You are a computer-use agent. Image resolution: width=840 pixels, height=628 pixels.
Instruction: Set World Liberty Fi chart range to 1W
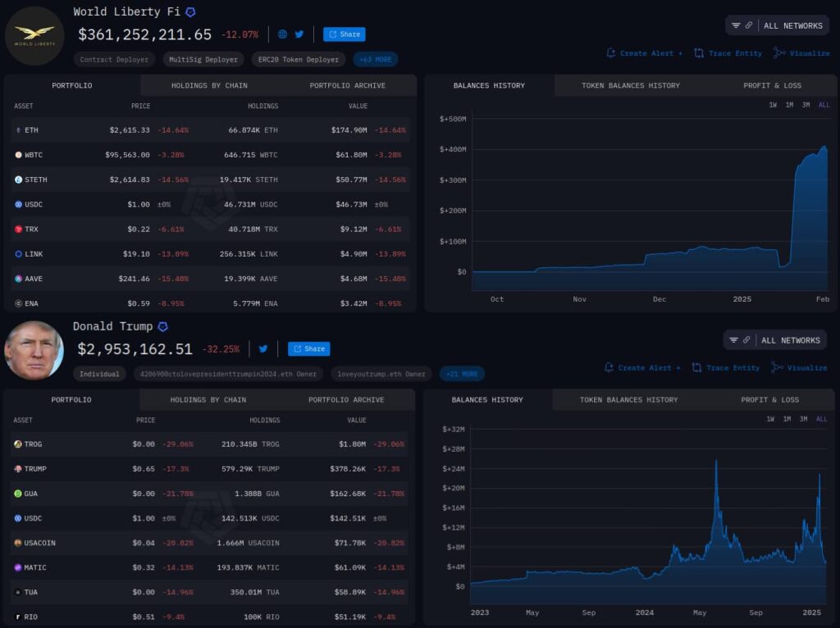(x=773, y=105)
